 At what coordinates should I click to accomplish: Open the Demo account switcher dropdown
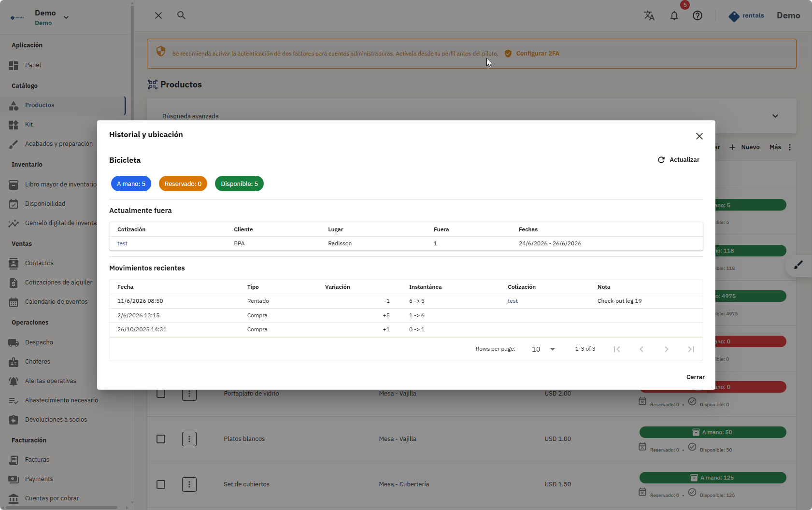pyautogui.click(x=66, y=17)
